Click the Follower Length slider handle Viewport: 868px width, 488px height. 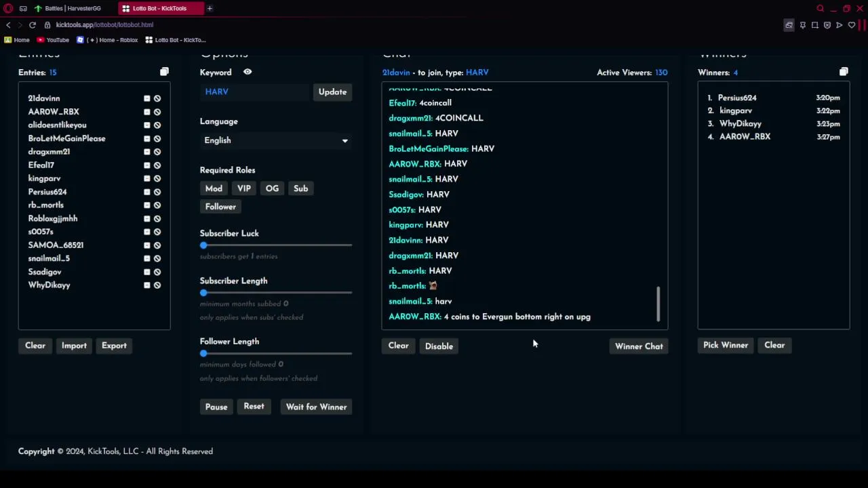[203, 354]
